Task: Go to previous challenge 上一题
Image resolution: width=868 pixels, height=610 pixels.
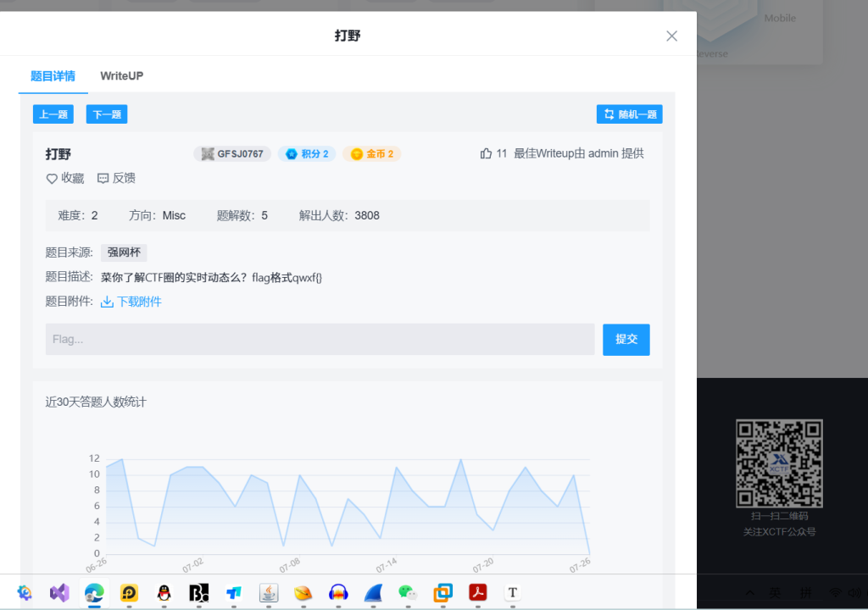Action: (53, 114)
